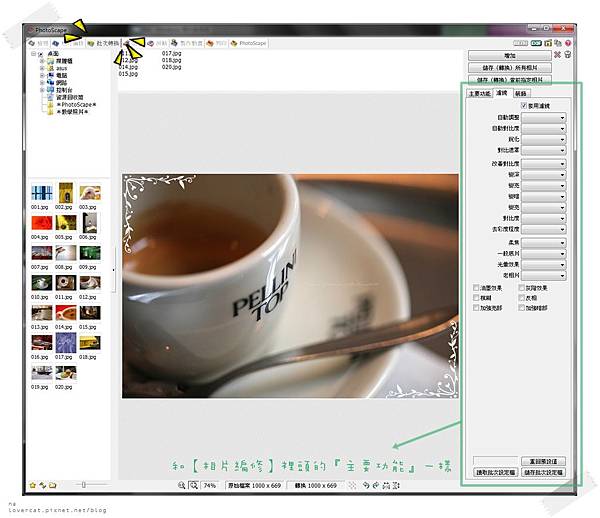The width and height of the screenshot is (600, 518).
Task: Switch to the 主要功能 panel tab
Action: click(479, 93)
